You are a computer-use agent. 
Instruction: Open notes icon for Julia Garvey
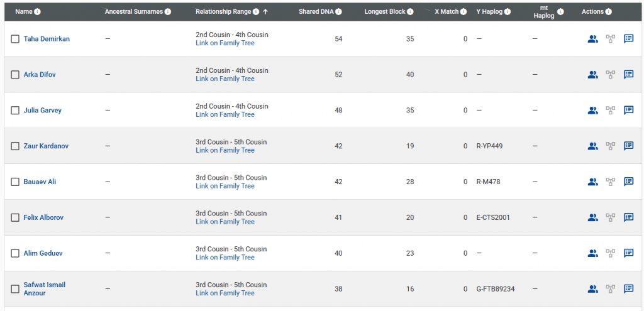click(x=628, y=111)
